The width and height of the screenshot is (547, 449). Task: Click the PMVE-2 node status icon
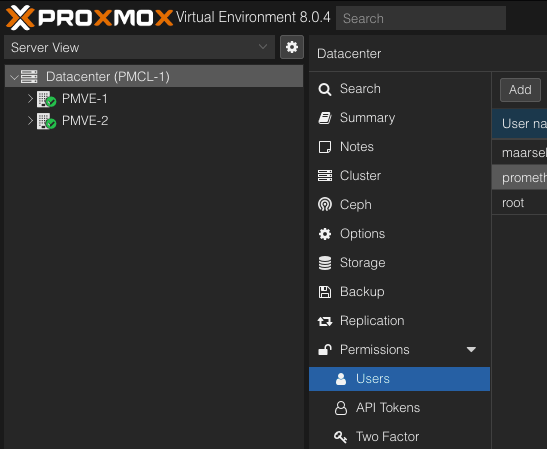tap(46, 121)
